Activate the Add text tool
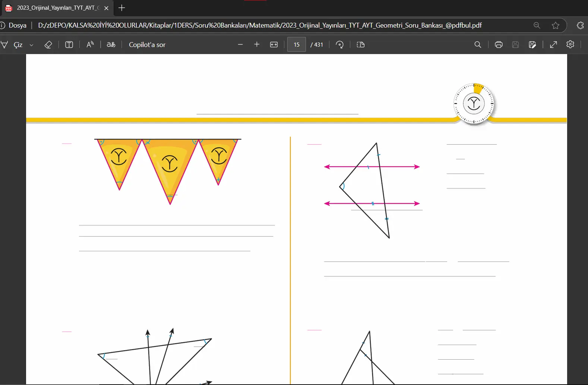 [x=69, y=45]
